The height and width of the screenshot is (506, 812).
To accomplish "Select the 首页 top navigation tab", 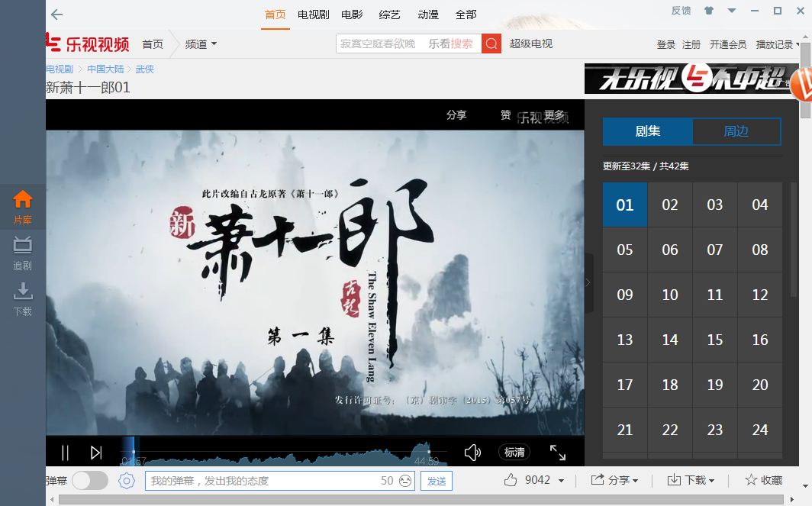I will (x=275, y=15).
